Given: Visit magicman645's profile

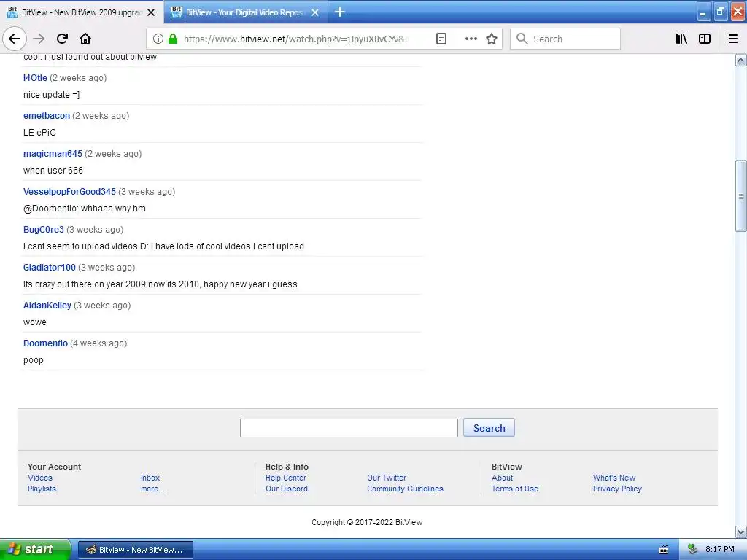Looking at the screenshot, I should 53,153.
